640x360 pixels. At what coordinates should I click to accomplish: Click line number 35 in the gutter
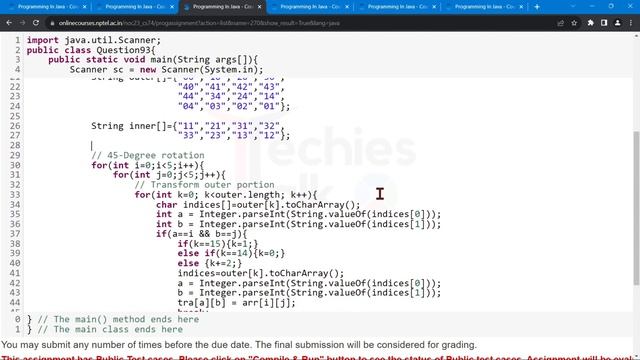15,214
